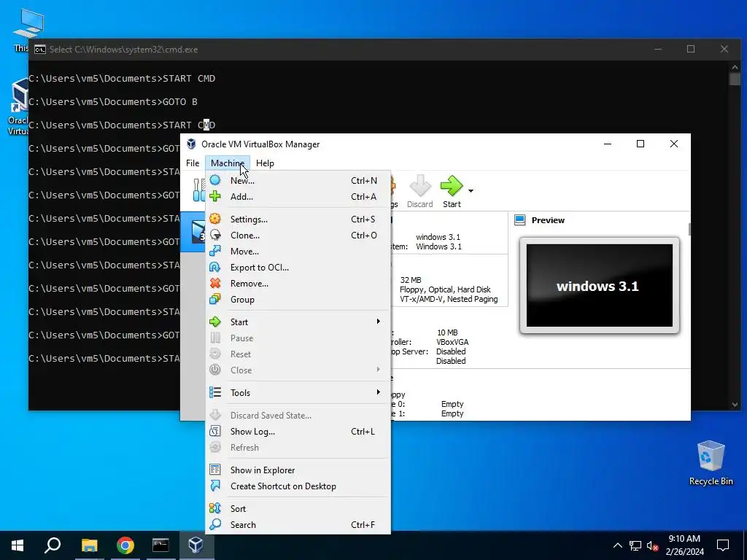Viewport: 747px width, 560px height.
Task: Click the Start toolbar button in VirtualBox
Action: (452, 192)
